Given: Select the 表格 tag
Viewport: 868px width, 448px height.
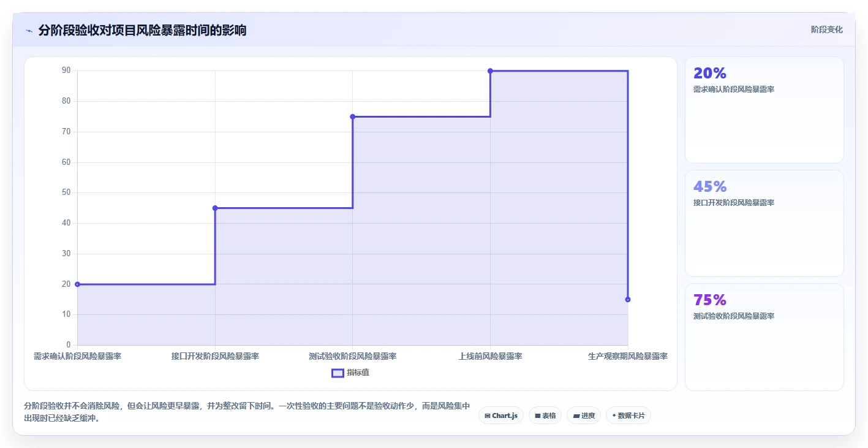Looking at the screenshot, I should tap(545, 416).
